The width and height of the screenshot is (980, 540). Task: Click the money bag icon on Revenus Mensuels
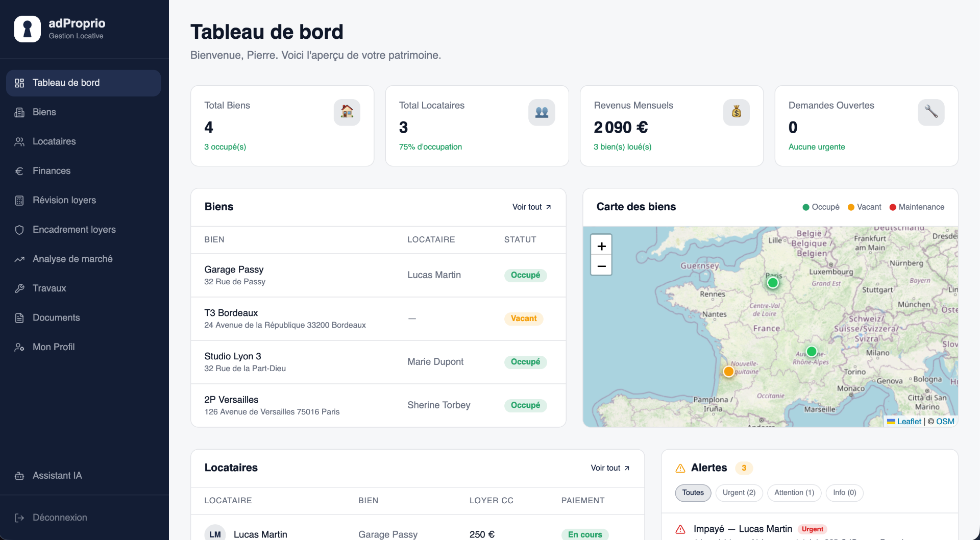pos(736,112)
